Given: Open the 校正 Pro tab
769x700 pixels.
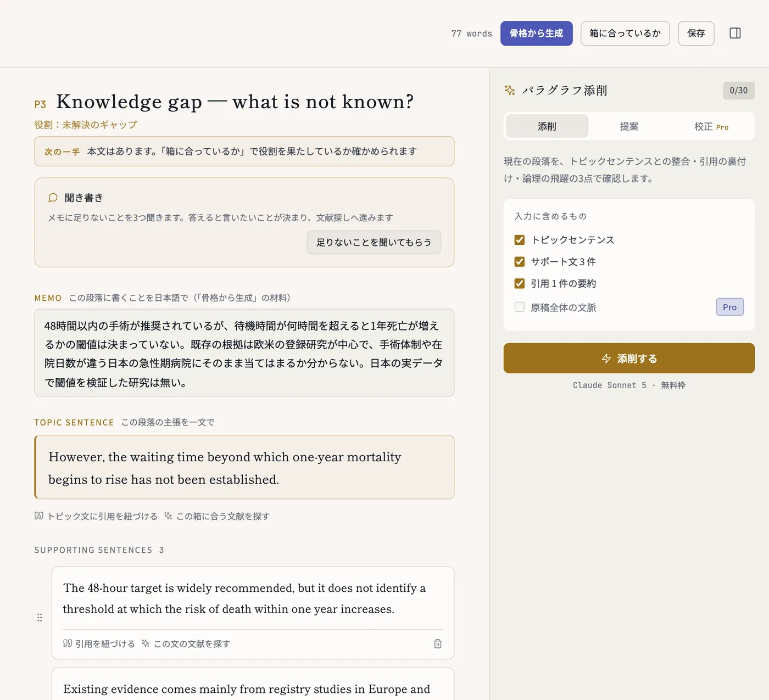Looking at the screenshot, I should [711, 126].
